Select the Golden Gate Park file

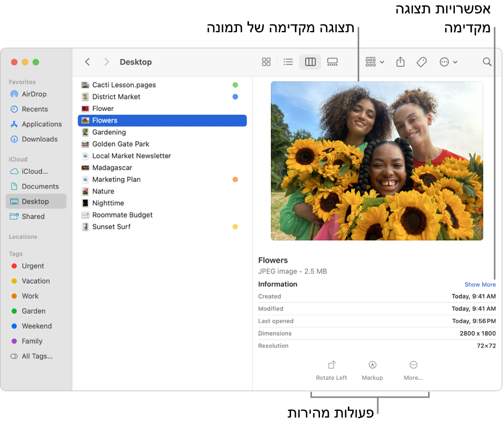(x=162, y=144)
